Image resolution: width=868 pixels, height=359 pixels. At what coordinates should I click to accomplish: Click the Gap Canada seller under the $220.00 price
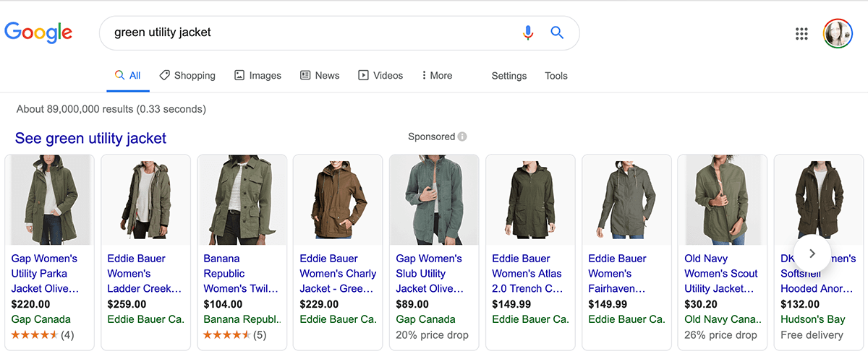(x=41, y=319)
